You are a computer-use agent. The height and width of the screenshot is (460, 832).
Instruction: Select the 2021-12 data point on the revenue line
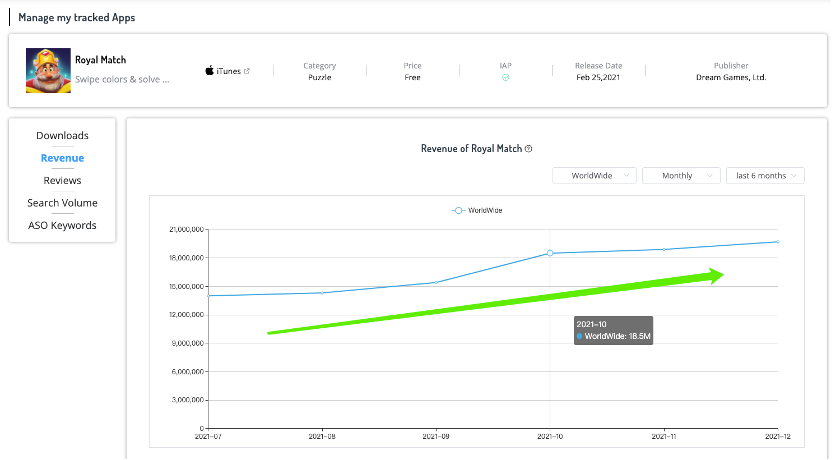click(777, 242)
